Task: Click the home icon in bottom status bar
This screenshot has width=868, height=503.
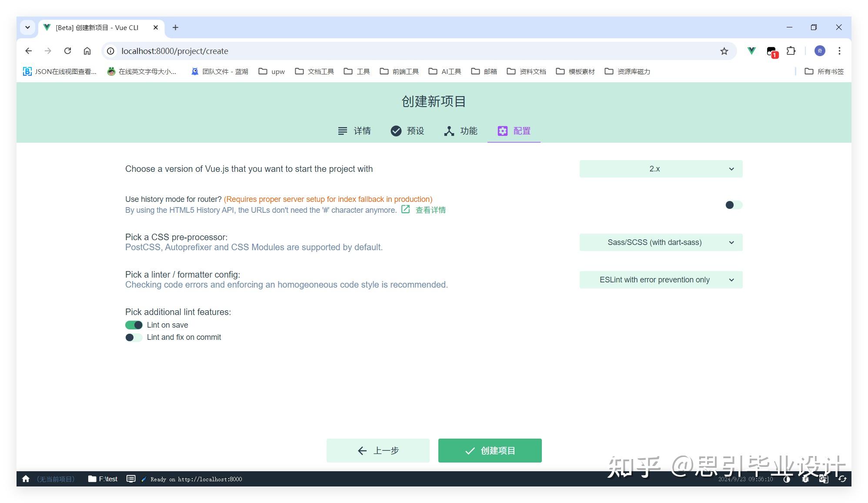Action: 26,479
